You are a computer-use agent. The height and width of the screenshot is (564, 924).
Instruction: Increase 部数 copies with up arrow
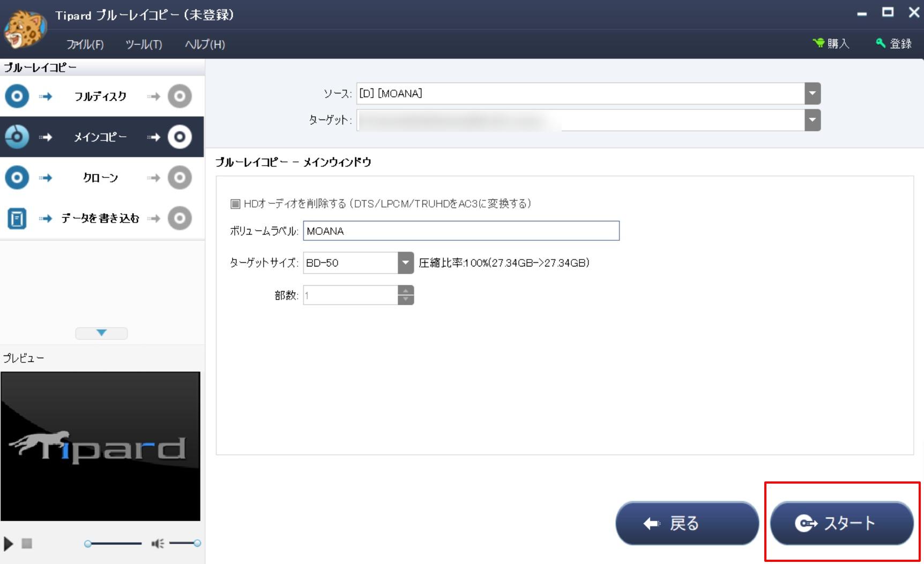[x=406, y=291]
